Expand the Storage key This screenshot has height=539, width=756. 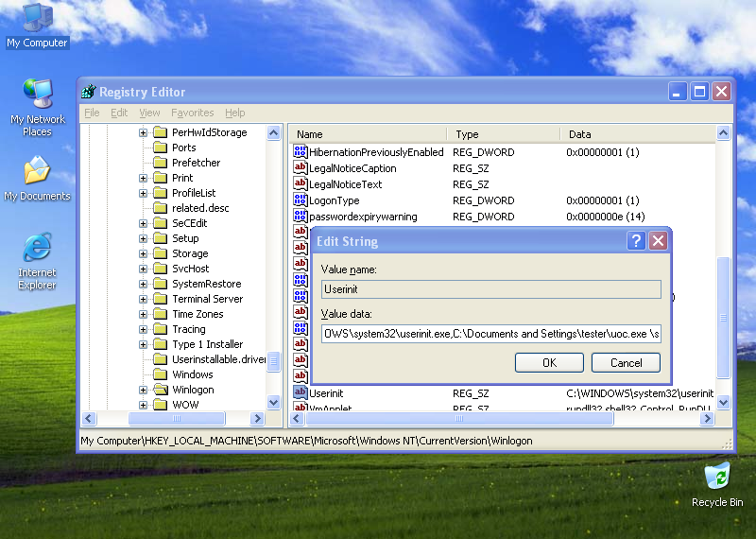click(143, 253)
